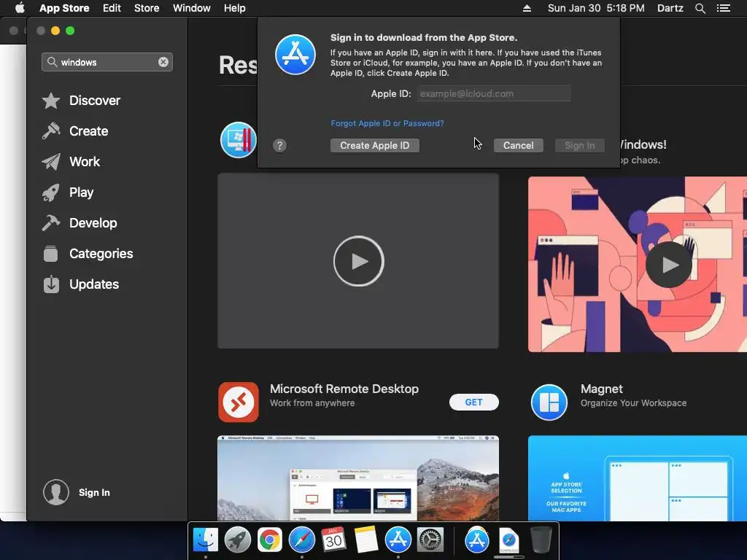Play the first app preview video
This screenshot has height=560, width=747.
pyautogui.click(x=358, y=261)
